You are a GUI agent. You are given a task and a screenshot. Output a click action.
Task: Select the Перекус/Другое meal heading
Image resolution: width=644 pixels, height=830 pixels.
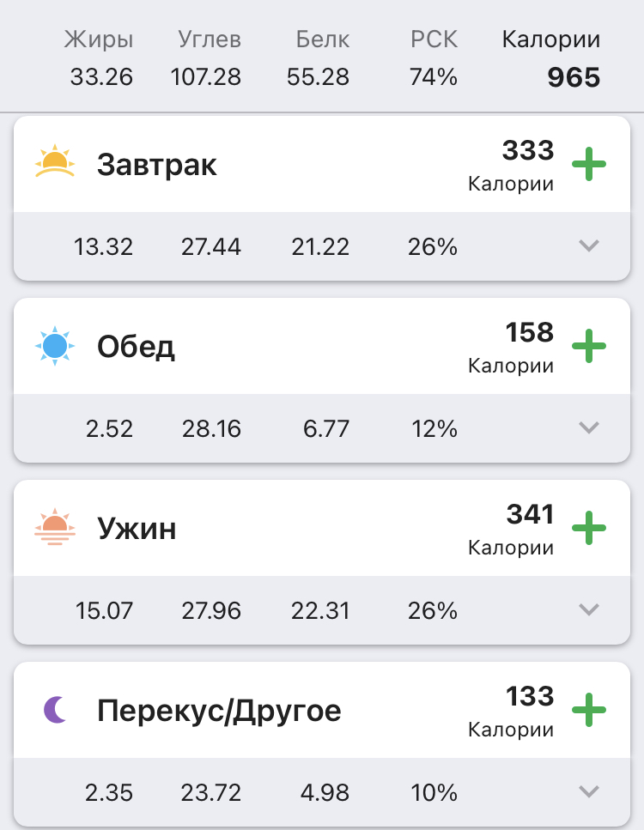(219, 710)
